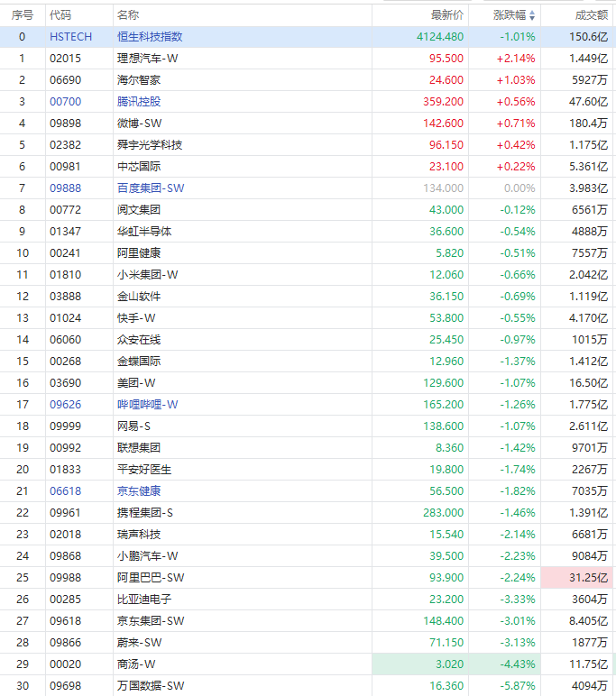616x696 pixels.
Task: Click the 代码 column header
Action: (x=60, y=15)
